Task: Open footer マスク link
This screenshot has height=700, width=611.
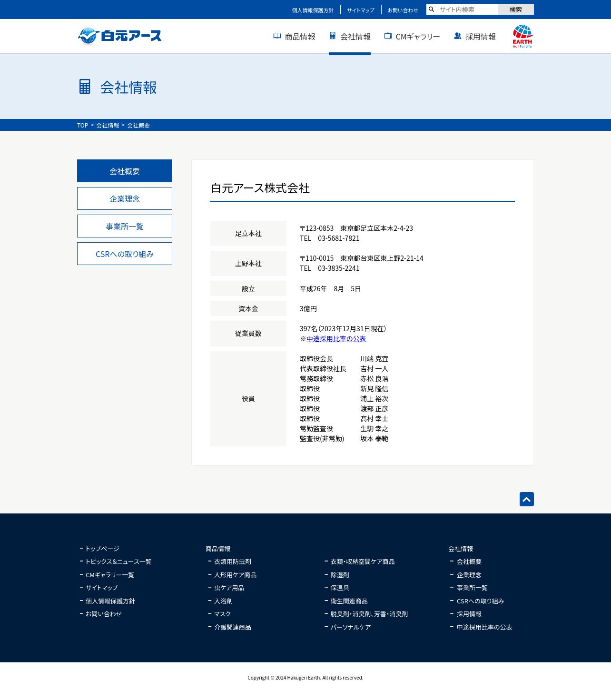Action: (223, 614)
